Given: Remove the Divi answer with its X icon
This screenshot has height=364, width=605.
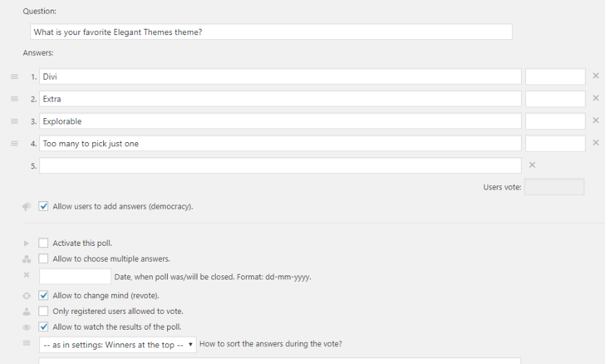Looking at the screenshot, I should coord(596,76).
